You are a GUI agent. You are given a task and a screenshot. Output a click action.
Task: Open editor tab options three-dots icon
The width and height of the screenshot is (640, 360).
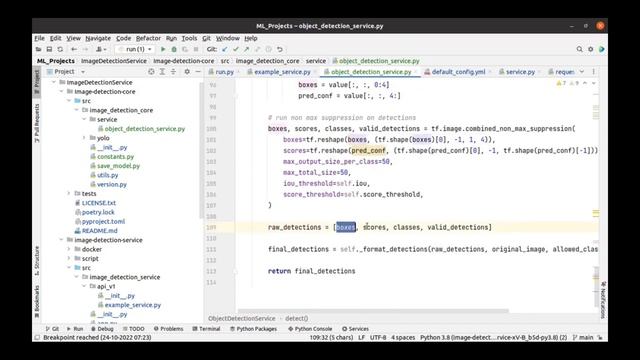point(593,71)
